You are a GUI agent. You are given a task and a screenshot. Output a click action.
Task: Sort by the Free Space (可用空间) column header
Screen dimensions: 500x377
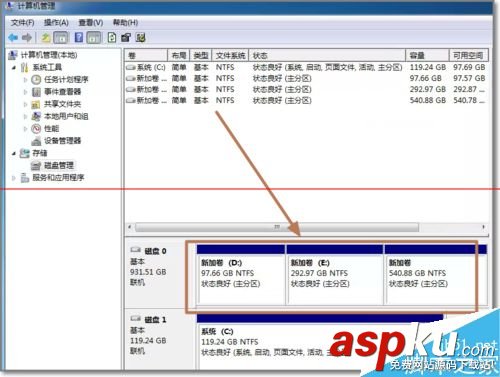pyautogui.click(x=468, y=55)
